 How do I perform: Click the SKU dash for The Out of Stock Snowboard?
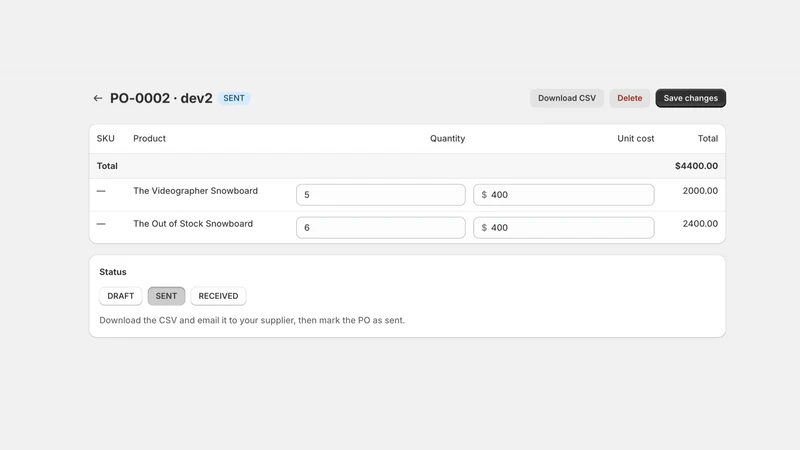tap(101, 223)
